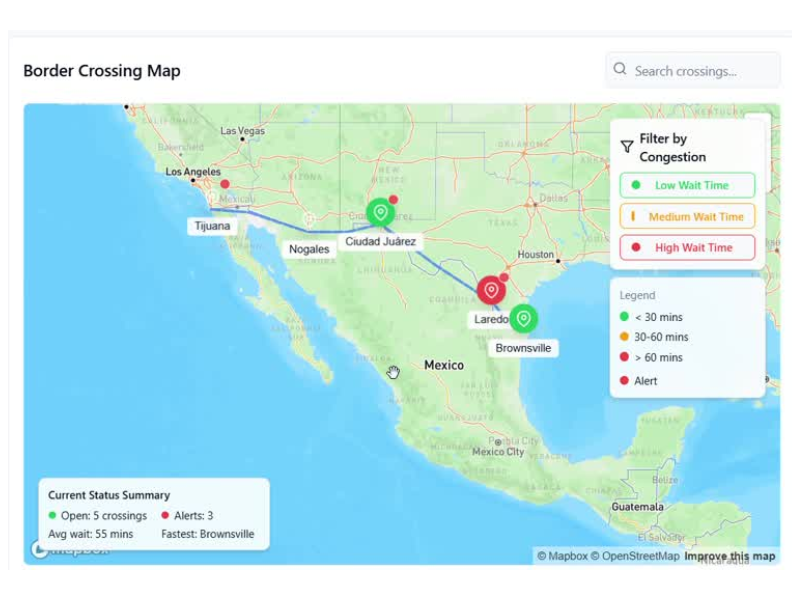Image resolution: width=800 pixels, height=600 pixels.
Task: Click the red alert dot near Los Angeles
Action: [x=224, y=184]
